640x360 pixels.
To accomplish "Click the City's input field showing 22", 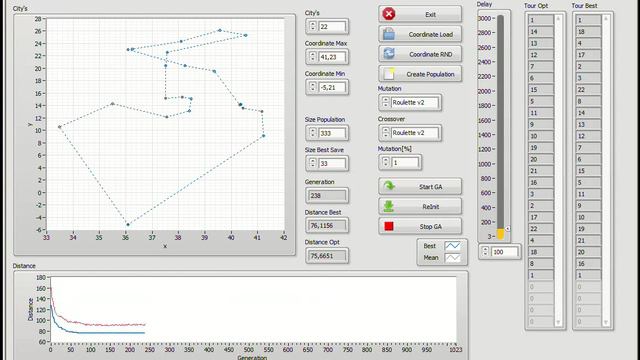I will click(x=332, y=27).
